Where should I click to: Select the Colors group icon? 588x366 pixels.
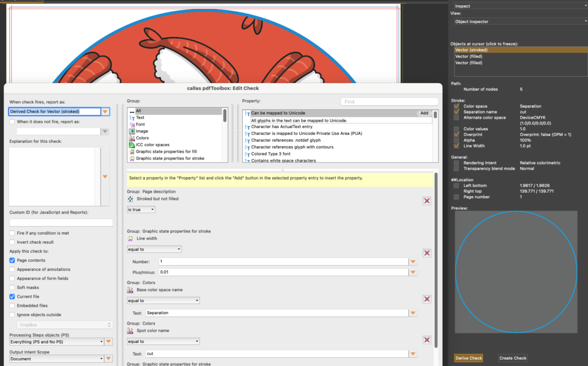click(x=133, y=138)
